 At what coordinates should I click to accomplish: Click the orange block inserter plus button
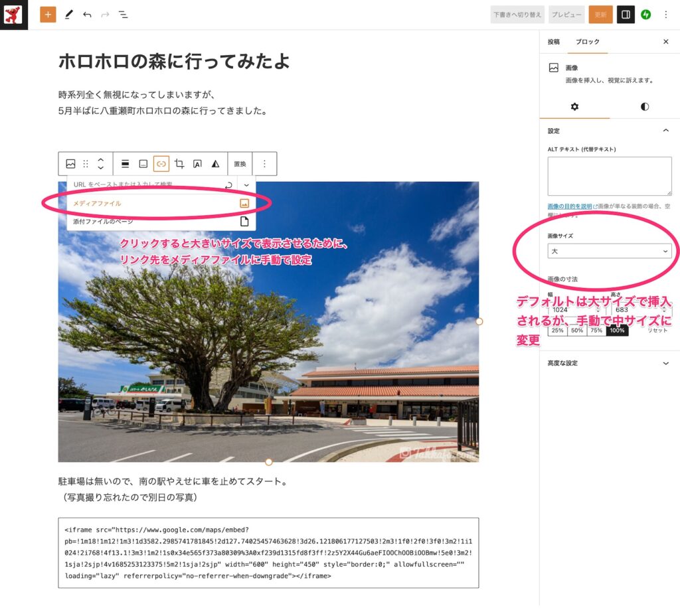coord(48,14)
